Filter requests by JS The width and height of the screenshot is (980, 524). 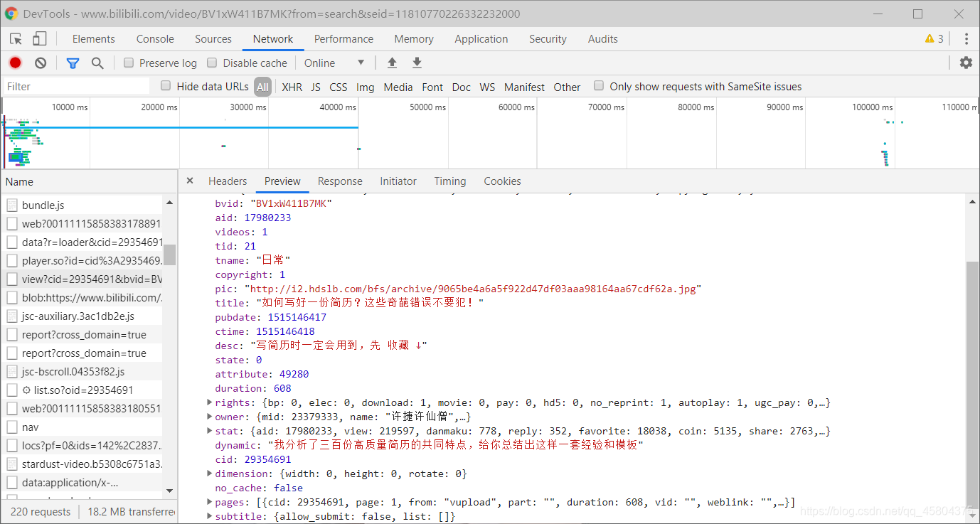click(x=316, y=87)
